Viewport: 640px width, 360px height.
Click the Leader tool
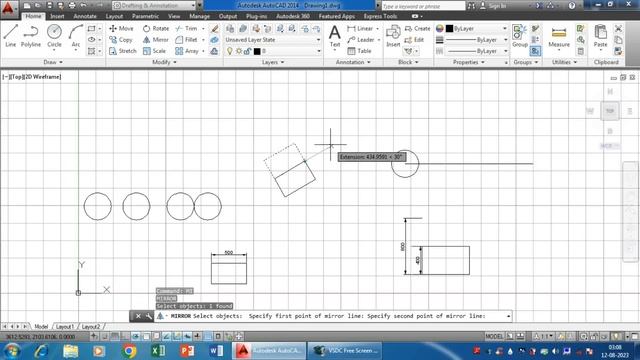[361, 40]
